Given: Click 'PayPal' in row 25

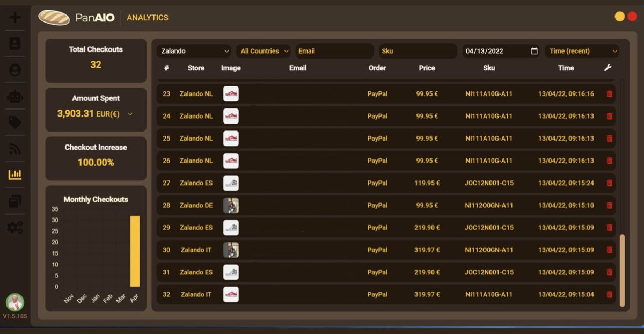Looking at the screenshot, I should pos(377,139).
